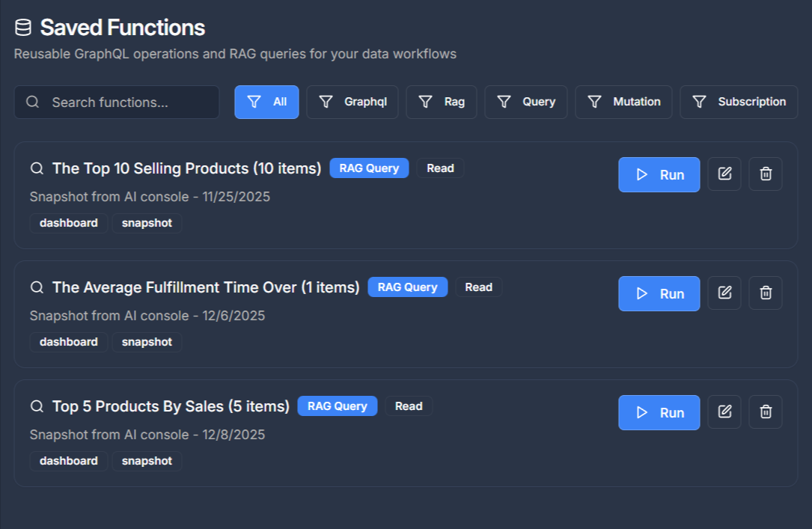Open the edit icon for Top 5 Products By Sales
Image resolution: width=812 pixels, height=529 pixels.
pyautogui.click(x=724, y=412)
